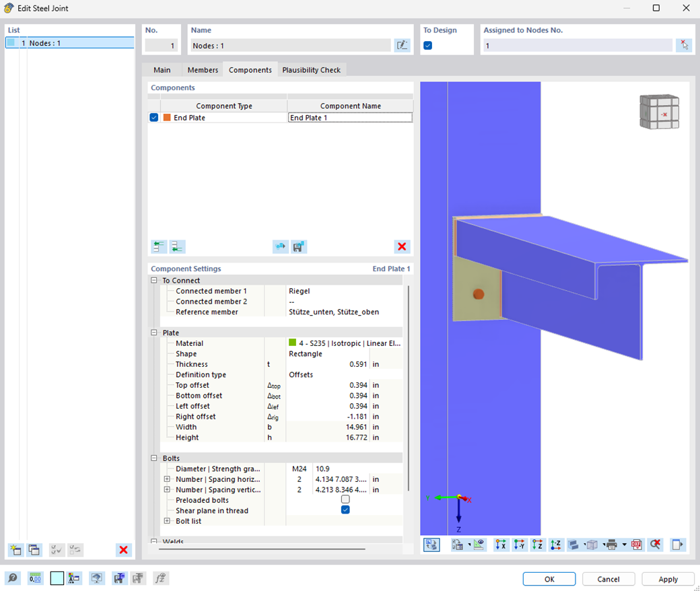Set viewport view in Z direction
700x591 pixels.
tap(536, 545)
